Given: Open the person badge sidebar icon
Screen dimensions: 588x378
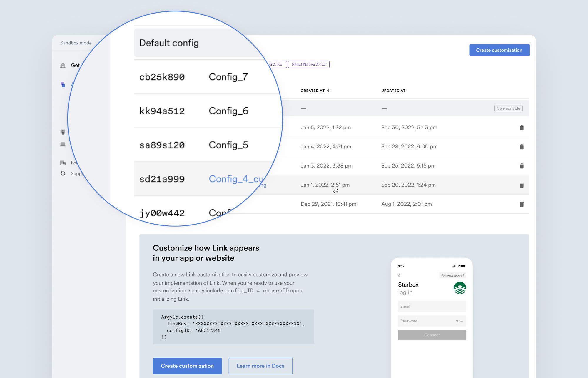Looking at the screenshot, I should [63, 132].
